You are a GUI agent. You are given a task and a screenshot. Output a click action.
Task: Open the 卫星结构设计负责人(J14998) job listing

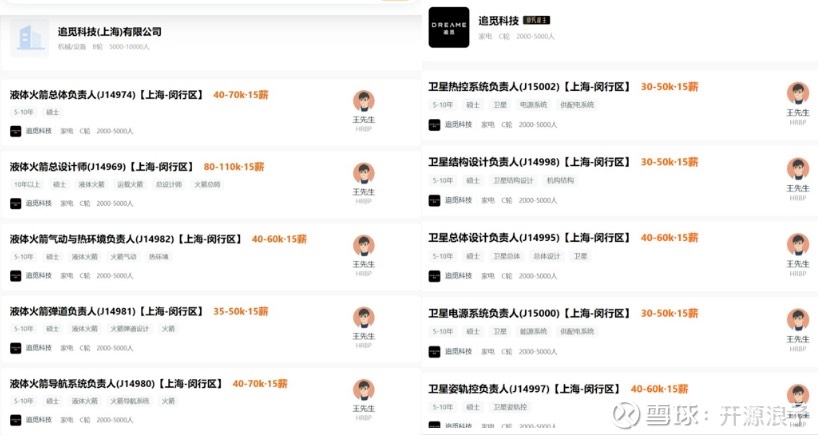[x=529, y=162]
